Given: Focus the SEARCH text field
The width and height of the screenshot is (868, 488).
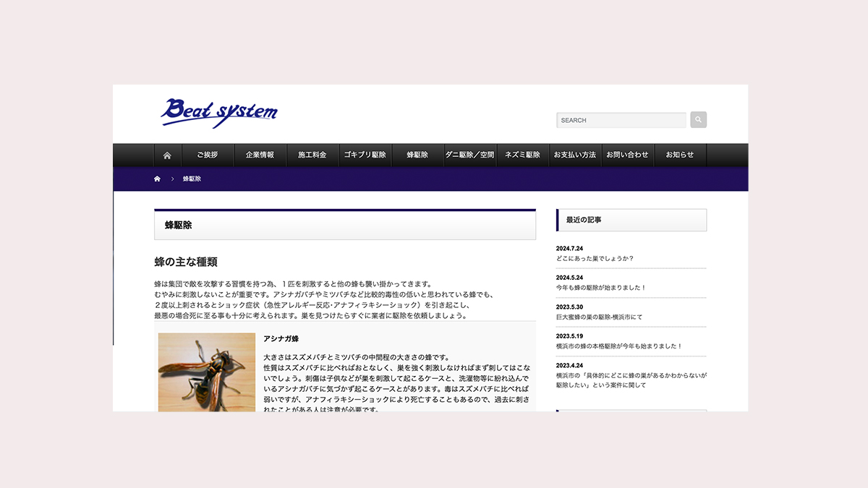Looking at the screenshot, I should click(x=621, y=120).
